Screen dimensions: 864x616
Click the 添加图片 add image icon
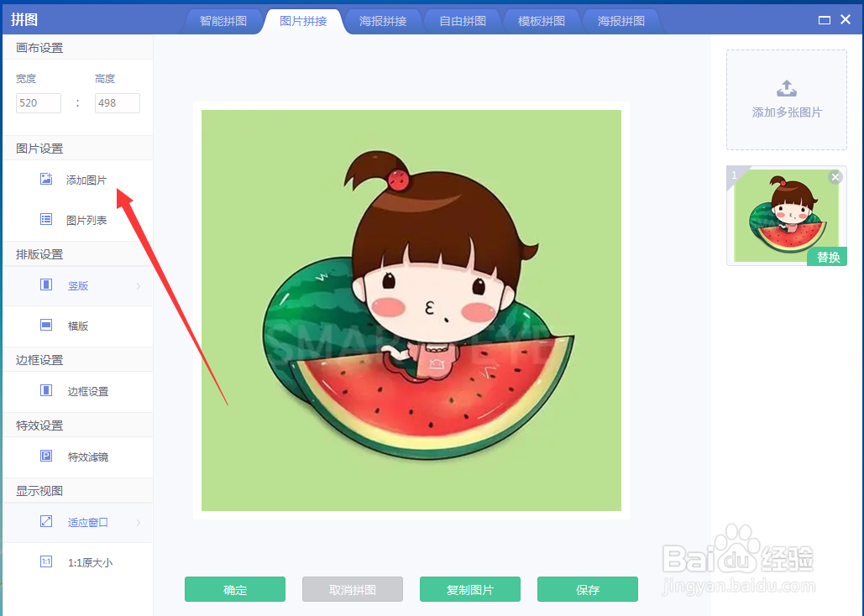click(46, 179)
